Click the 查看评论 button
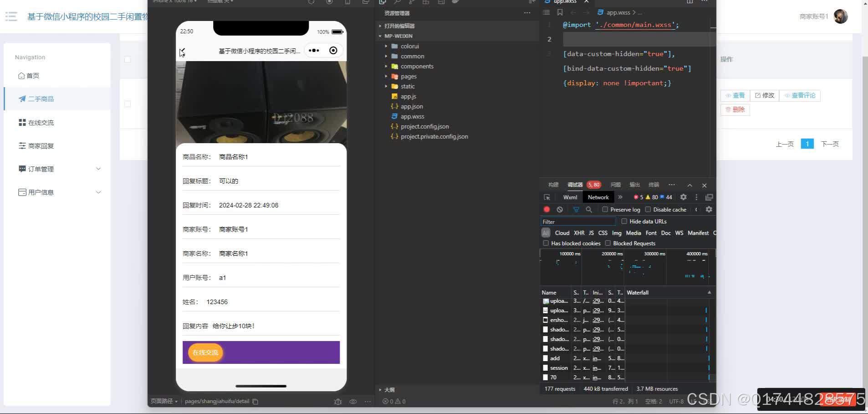The image size is (868, 414). point(800,95)
